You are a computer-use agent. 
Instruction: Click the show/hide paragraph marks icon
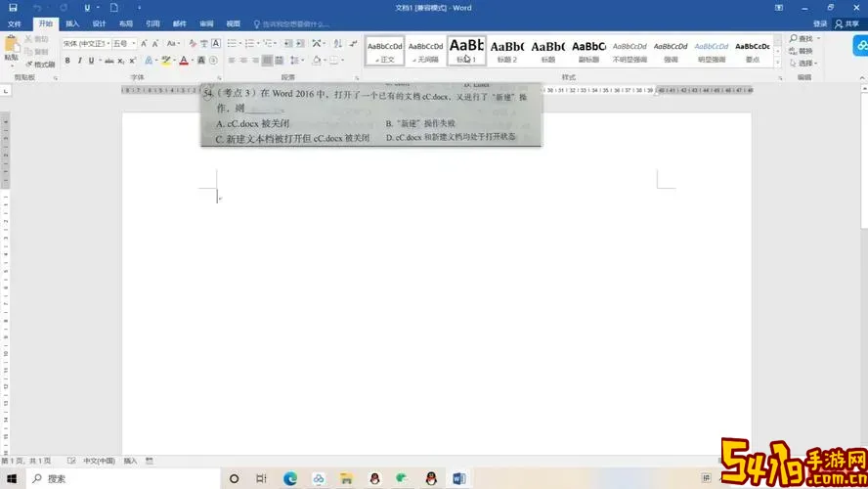353,43
